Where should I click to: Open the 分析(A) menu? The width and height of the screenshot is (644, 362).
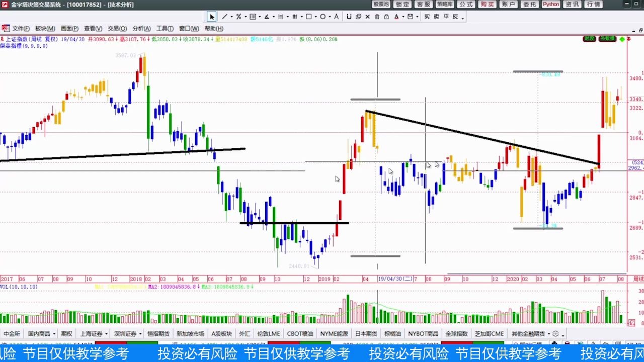[x=141, y=29]
